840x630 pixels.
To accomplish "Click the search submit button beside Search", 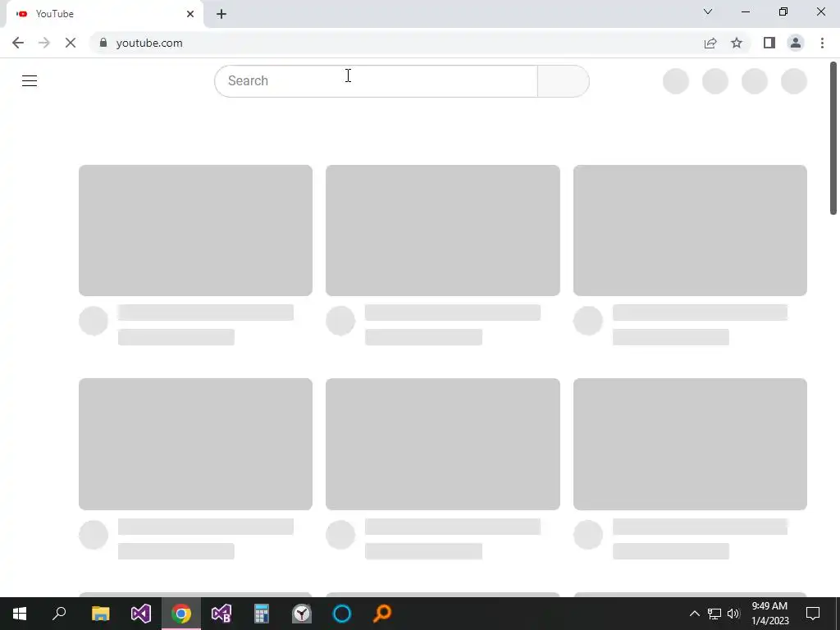I will click(563, 81).
